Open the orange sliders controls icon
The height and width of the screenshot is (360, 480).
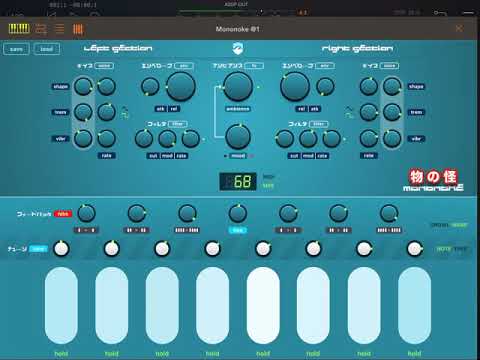pyautogui.click(x=41, y=29)
